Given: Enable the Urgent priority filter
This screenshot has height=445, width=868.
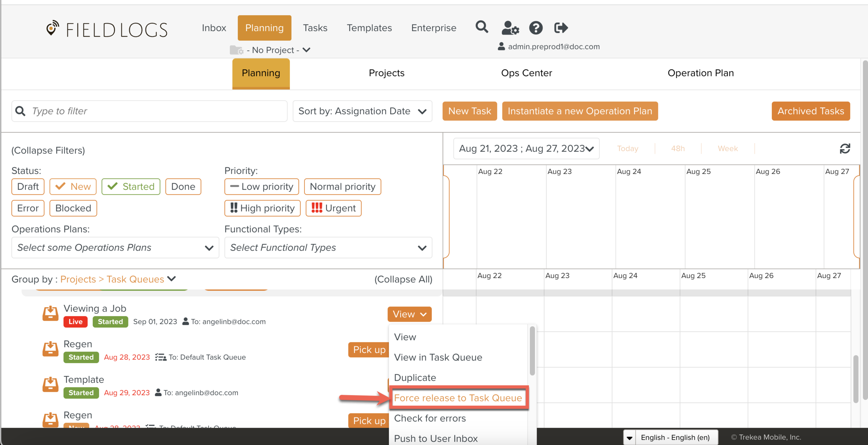Looking at the screenshot, I should 333,208.
